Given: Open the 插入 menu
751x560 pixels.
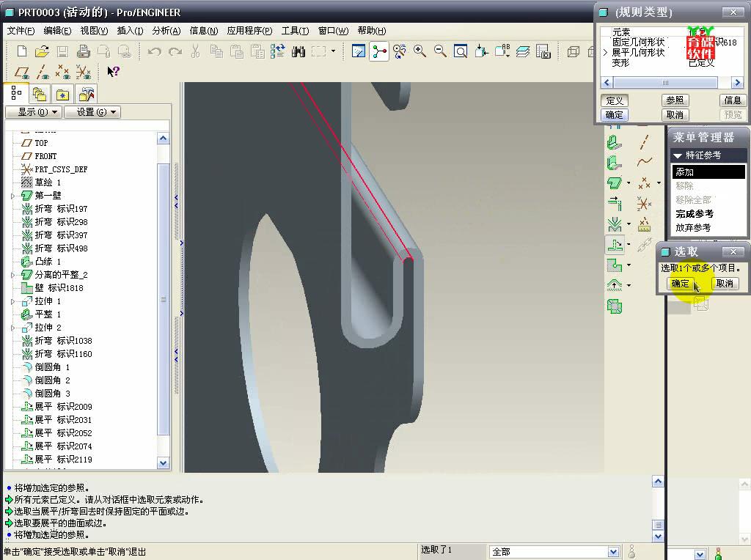Looking at the screenshot, I should coord(130,31).
